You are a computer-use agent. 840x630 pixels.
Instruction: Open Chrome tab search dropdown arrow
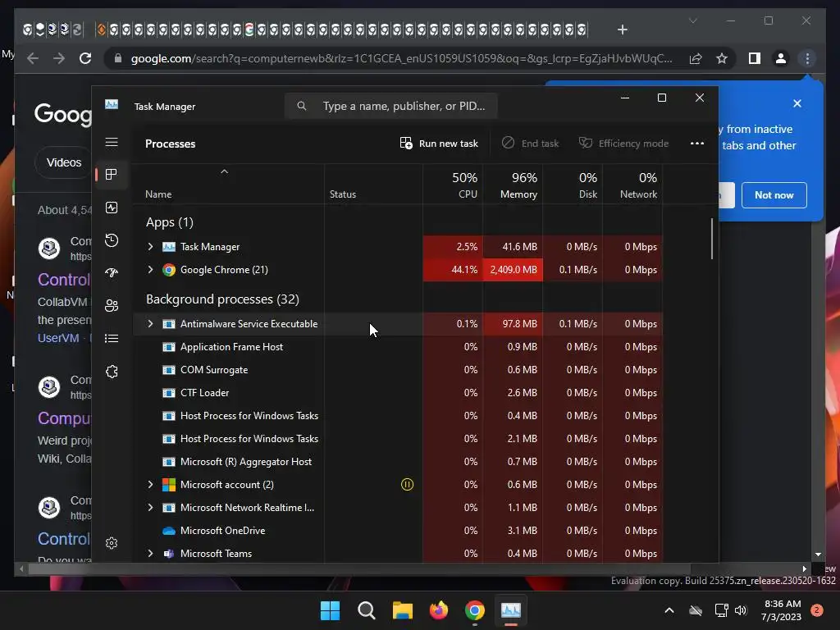click(x=692, y=21)
